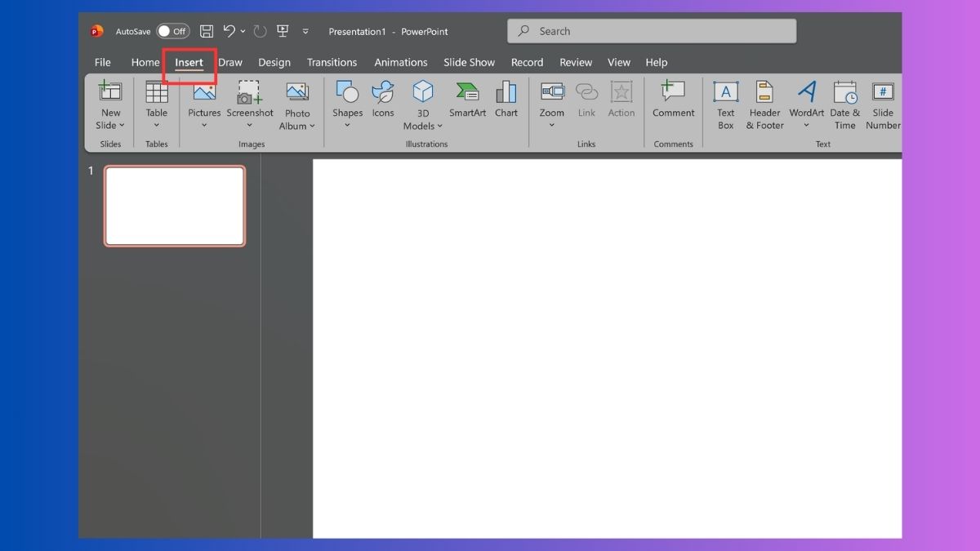
Task: Add a Comment
Action: tap(674, 99)
